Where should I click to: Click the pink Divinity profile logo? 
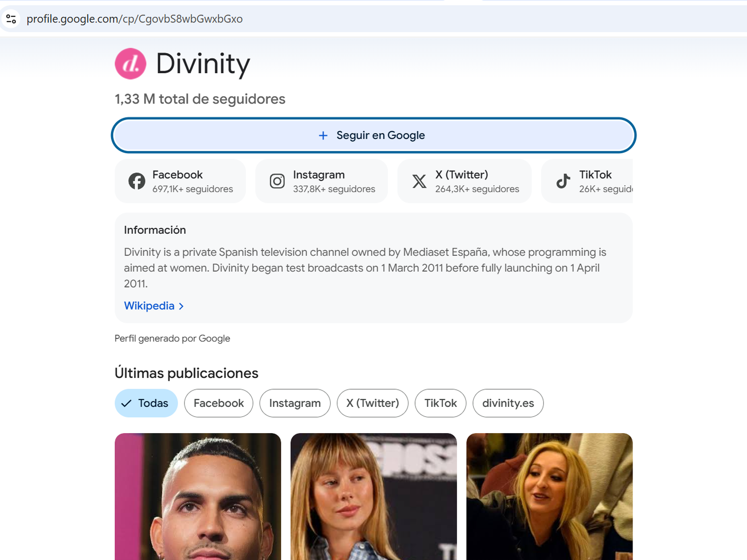point(130,63)
